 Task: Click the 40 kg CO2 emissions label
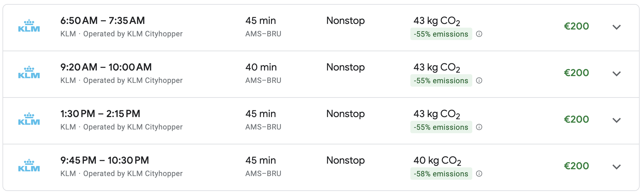click(x=437, y=161)
